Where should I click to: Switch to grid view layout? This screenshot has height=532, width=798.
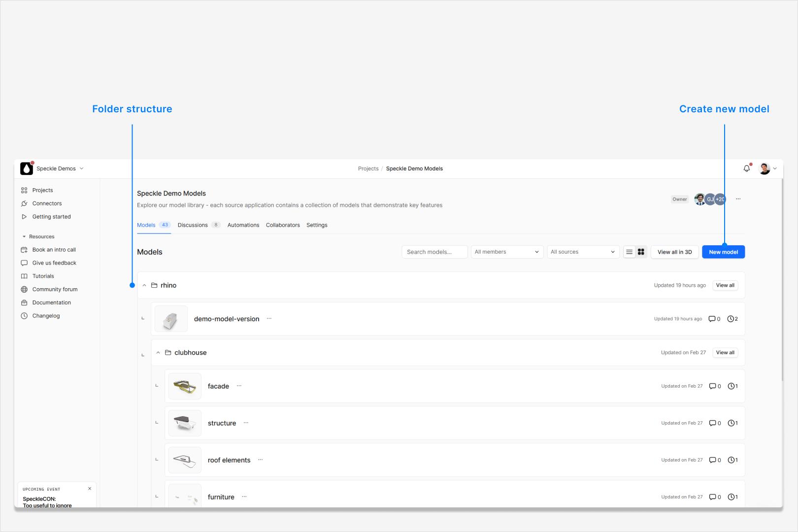[641, 252]
